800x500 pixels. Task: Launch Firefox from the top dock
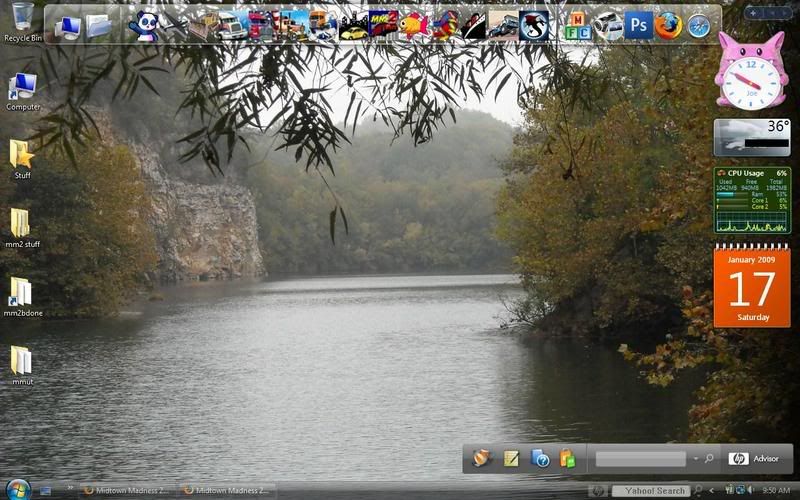669,25
